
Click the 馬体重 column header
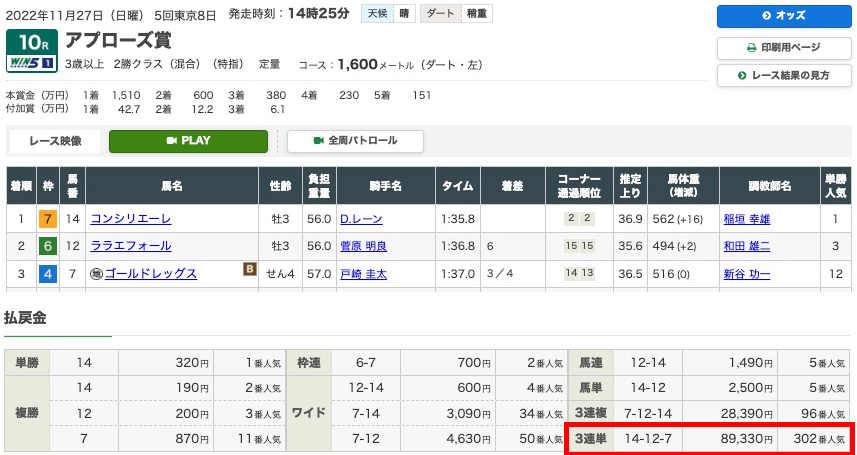[683, 186]
